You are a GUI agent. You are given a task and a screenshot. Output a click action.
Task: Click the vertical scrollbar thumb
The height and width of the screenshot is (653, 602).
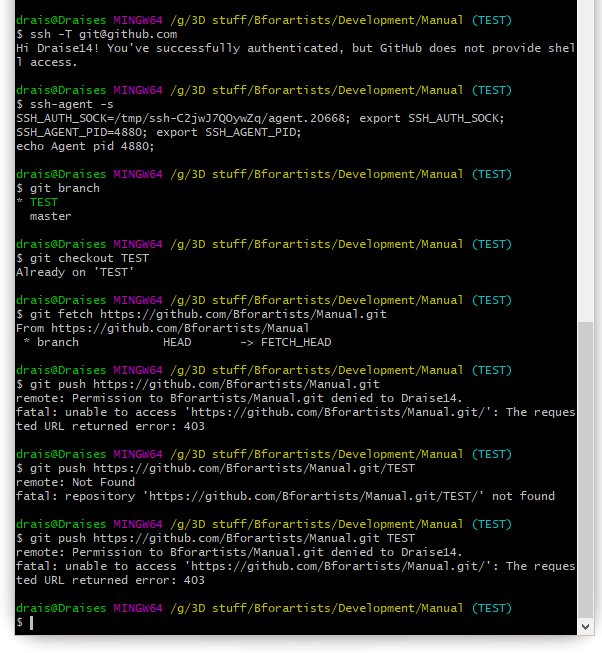(585, 469)
